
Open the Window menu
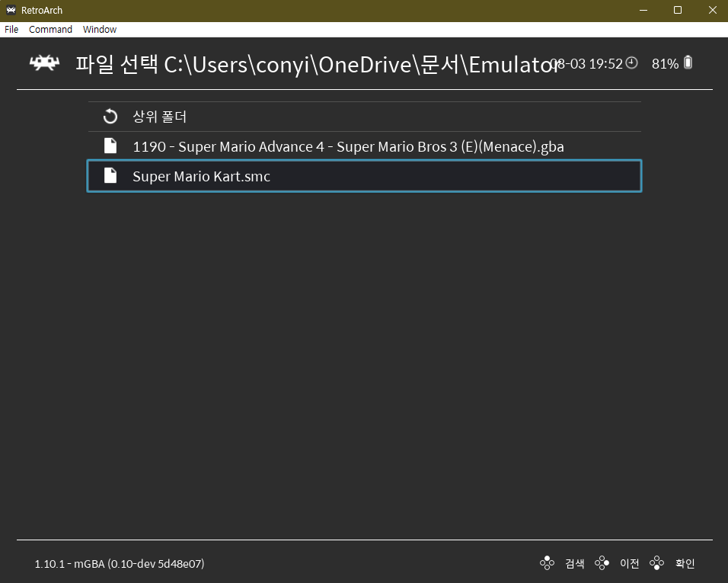(100, 29)
